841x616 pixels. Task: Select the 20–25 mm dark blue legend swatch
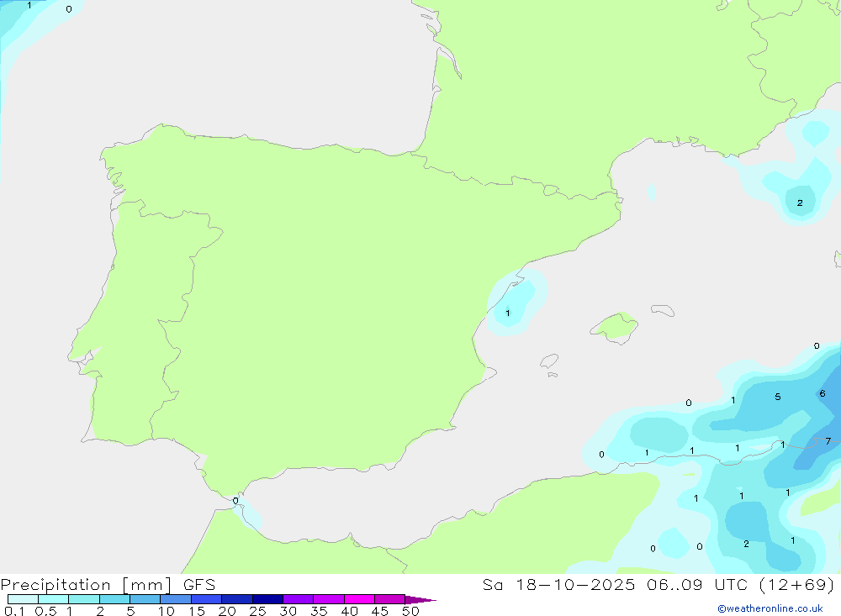[x=237, y=599]
